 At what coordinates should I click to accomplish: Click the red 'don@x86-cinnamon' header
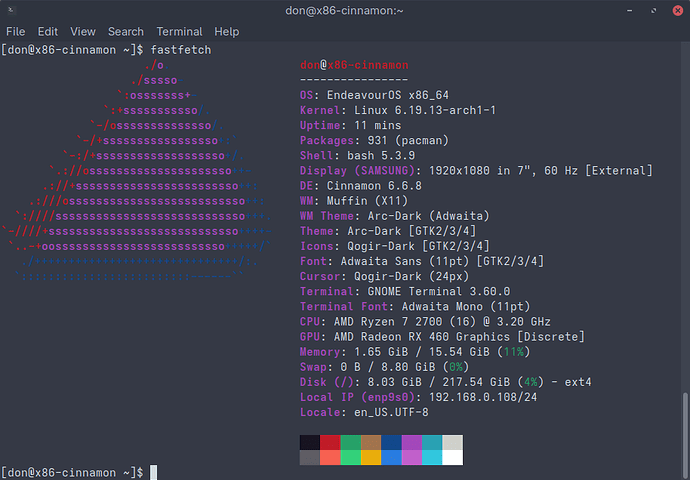[354, 65]
